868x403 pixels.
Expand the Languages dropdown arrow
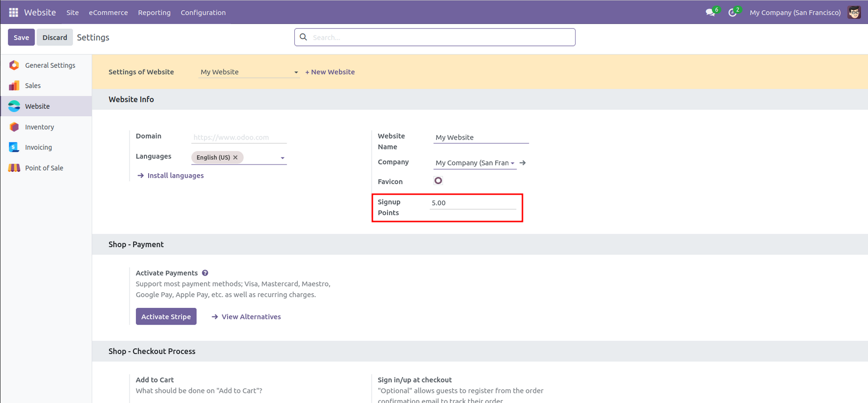coord(283,158)
